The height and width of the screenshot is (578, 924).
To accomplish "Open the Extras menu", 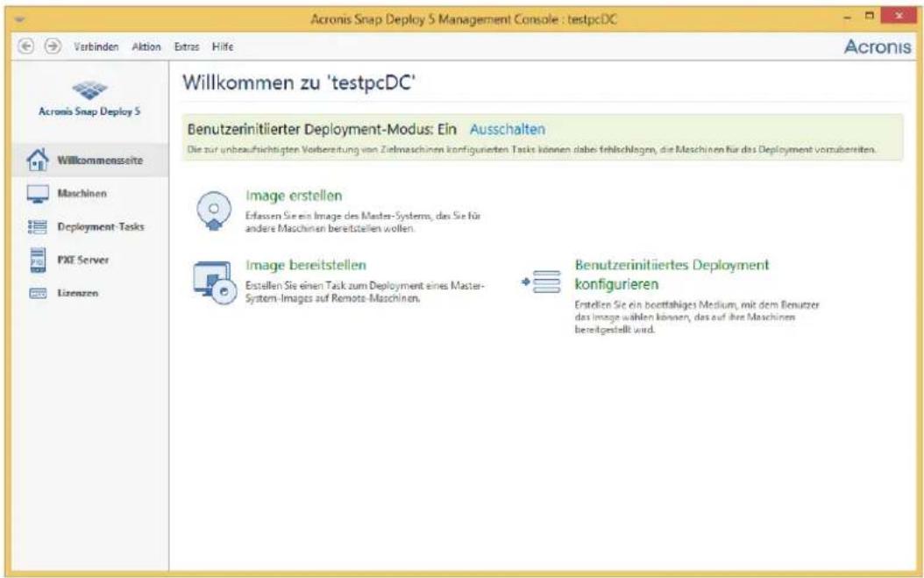I will pos(187,46).
